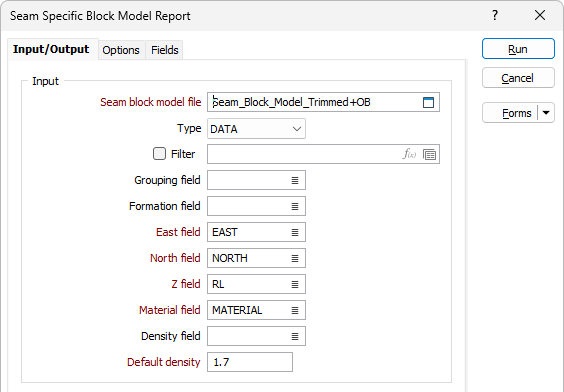Open Grouping field list selector

pos(295,181)
